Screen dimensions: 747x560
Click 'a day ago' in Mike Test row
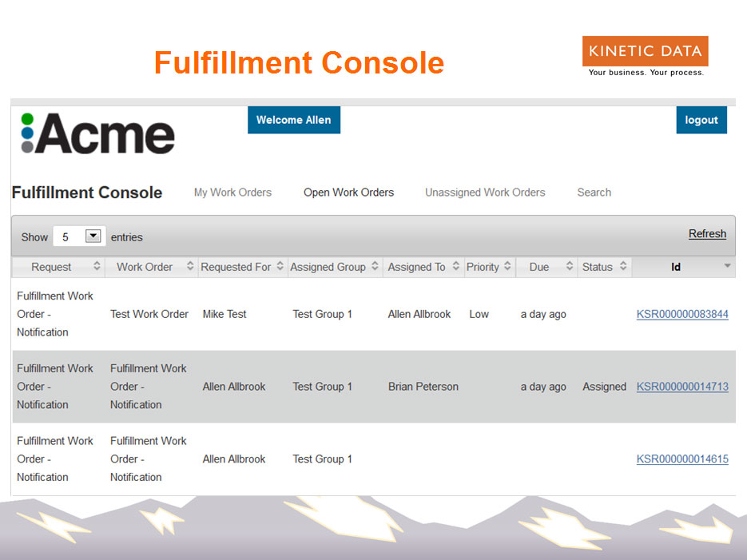pos(543,314)
